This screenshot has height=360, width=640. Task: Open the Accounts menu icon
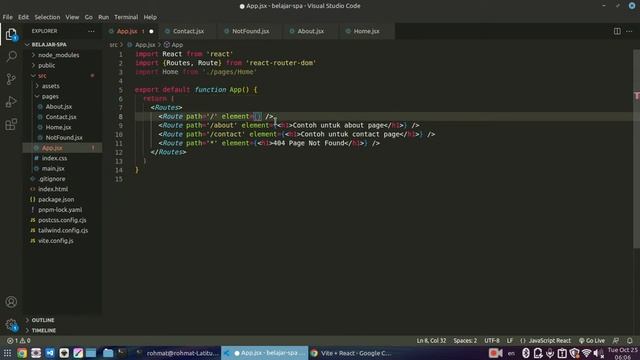click(11, 302)
